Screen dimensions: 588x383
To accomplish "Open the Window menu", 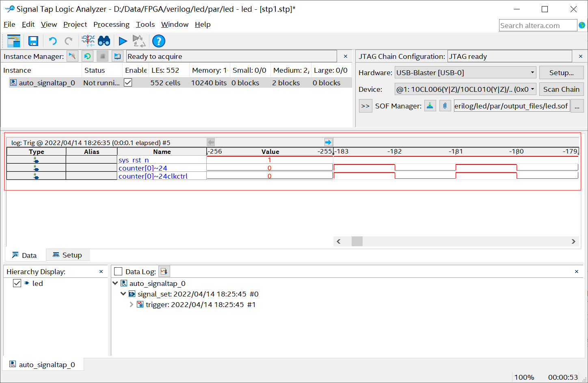I will [175, 24].
